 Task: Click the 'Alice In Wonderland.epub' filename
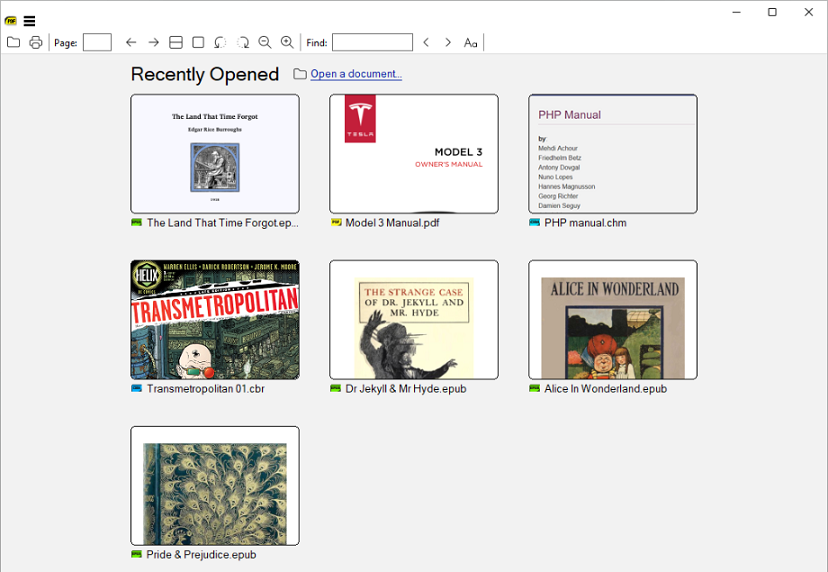coord(605,389)
